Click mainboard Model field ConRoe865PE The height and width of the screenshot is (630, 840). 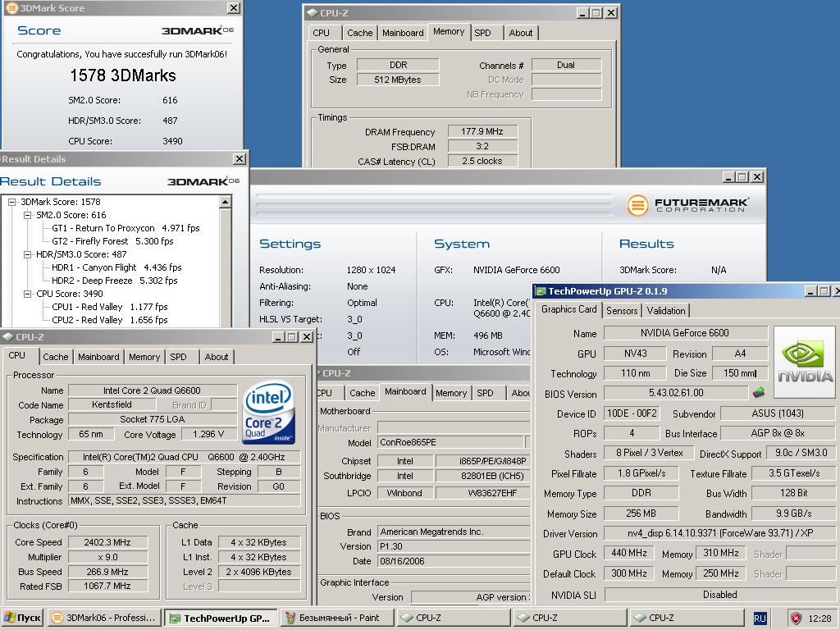pos(450,442)
